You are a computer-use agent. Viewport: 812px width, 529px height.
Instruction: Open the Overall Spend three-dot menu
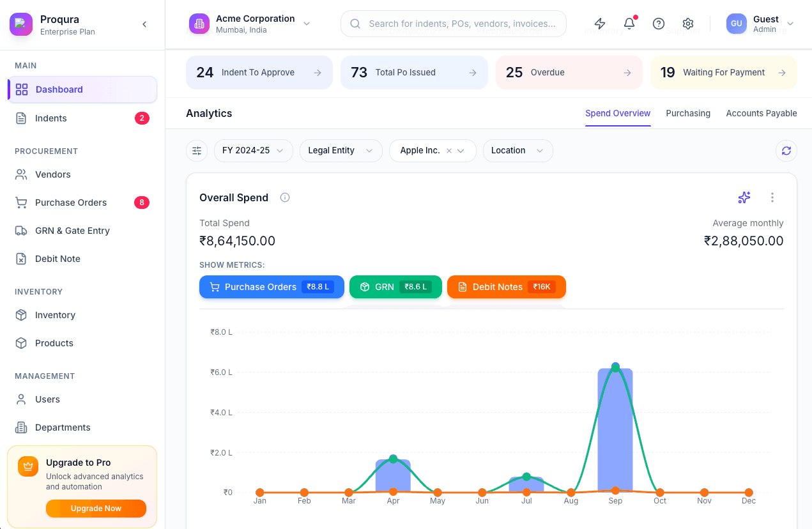tap(772, 197)
